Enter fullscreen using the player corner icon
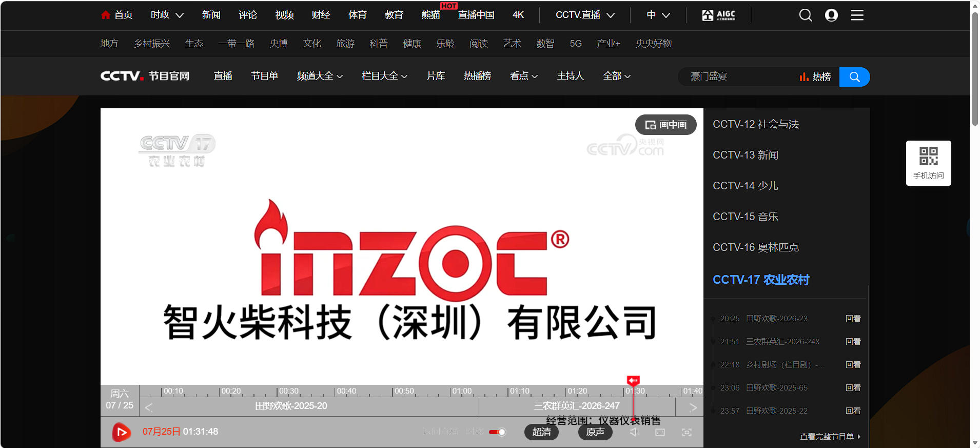This screenshot has height=448, width=980. tap(687, 432)
